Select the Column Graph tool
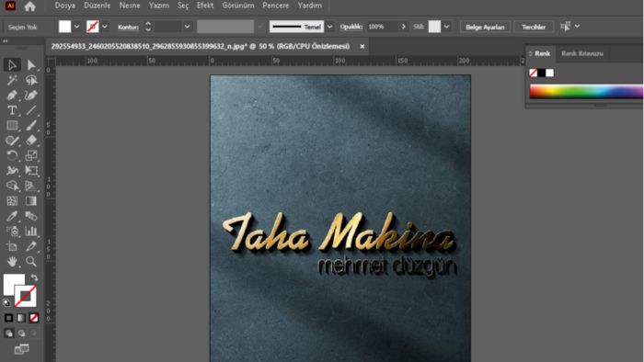This screenshot has height=362, width=644. tap(31, 232)
